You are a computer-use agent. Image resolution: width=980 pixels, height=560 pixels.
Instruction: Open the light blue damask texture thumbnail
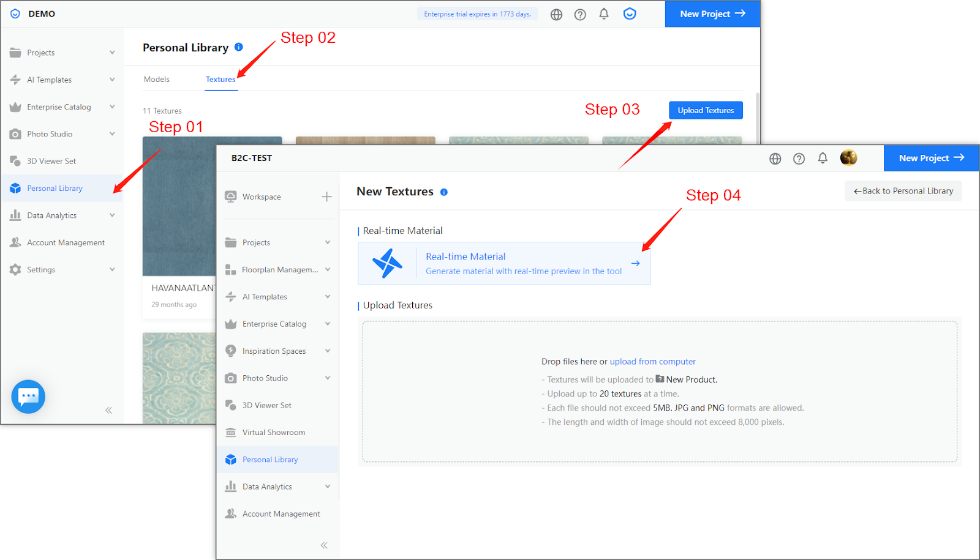[x=179, y=378]
